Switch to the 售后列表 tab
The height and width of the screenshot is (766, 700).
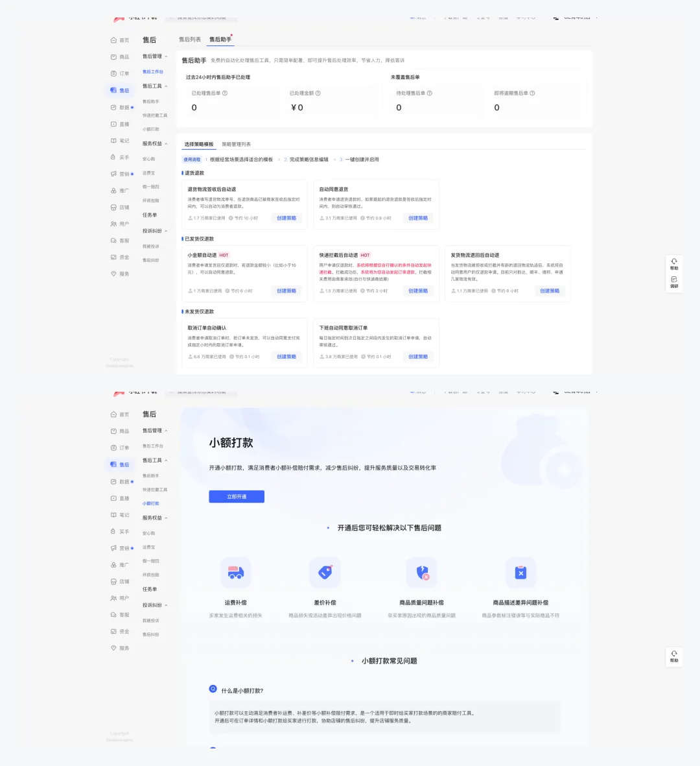pyautogui.click(x=190, y=40)
